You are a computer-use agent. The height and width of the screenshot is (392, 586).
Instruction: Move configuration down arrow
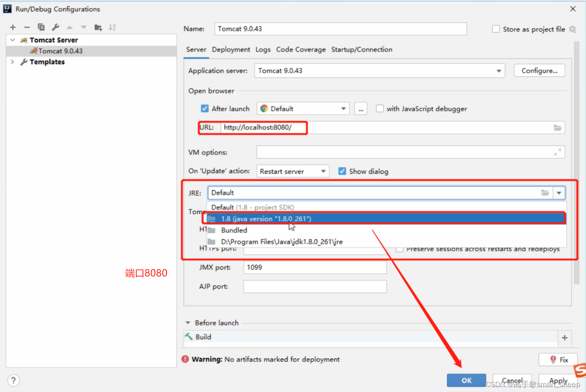84,27
